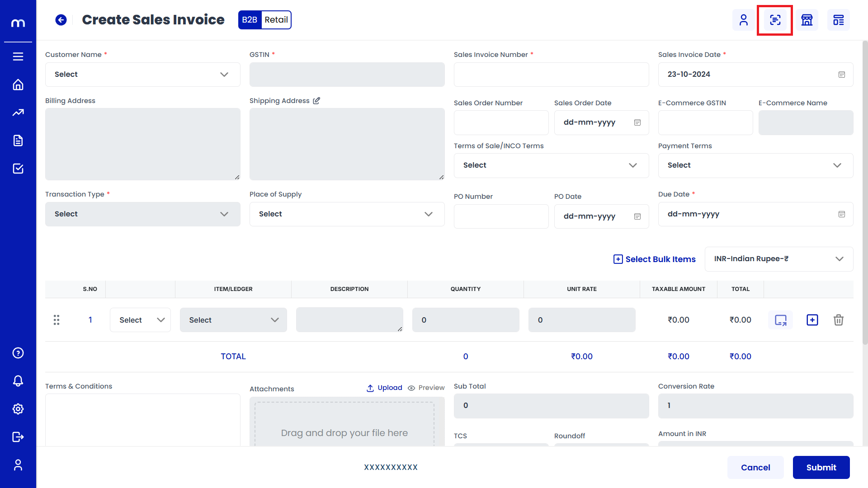Expand the Customer Name dropdown
868x488 pixels.
(142, 75)
